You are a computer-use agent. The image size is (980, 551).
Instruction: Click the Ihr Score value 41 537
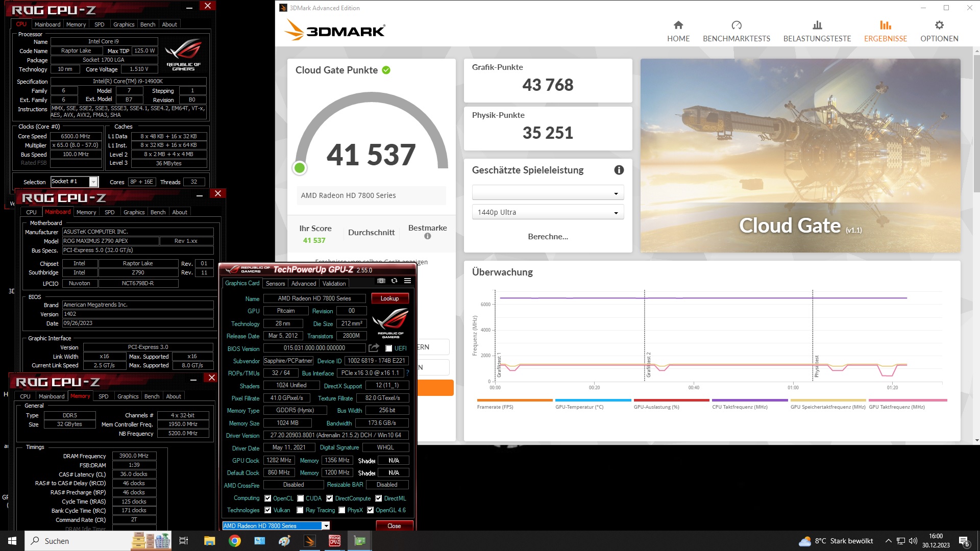tap(314, 240)
